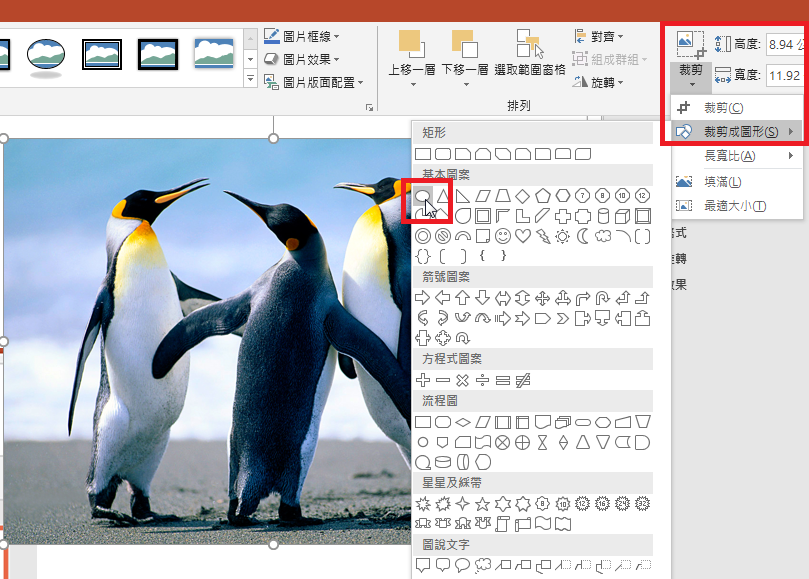Choose the Moon shape

coord(583,236)
